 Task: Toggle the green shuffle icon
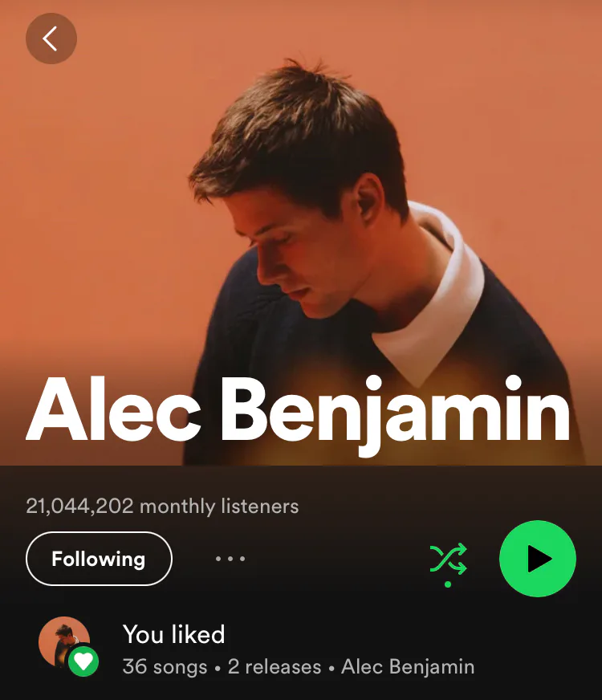click(448, 559)
